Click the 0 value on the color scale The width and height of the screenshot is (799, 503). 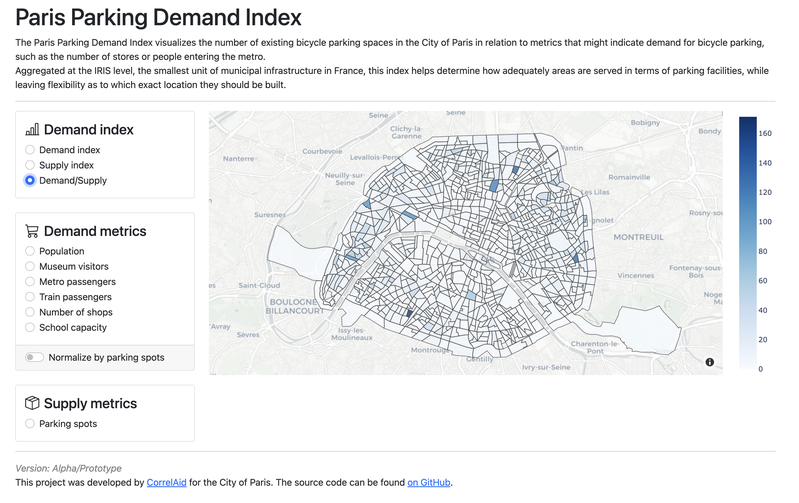pos(761,369)
